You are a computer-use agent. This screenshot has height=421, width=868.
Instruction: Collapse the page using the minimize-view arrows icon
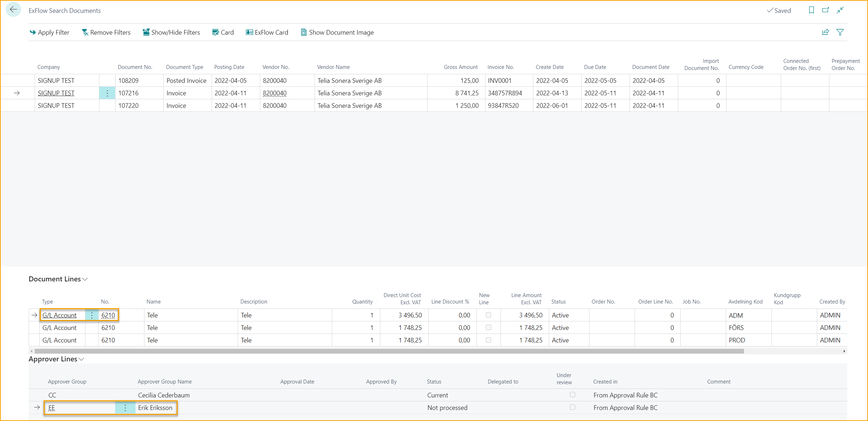pos(840,10)
